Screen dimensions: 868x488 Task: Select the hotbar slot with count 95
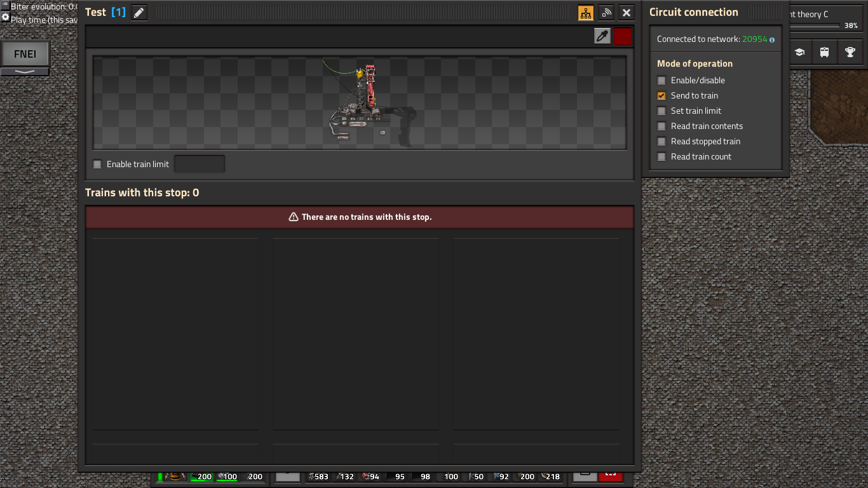click(x=394, y=475)
